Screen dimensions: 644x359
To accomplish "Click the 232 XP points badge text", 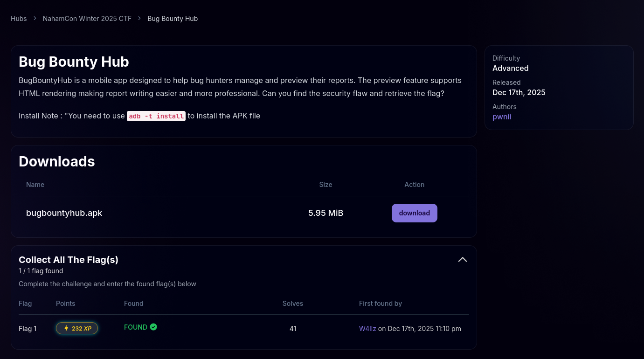I will [x=82, y=329].
